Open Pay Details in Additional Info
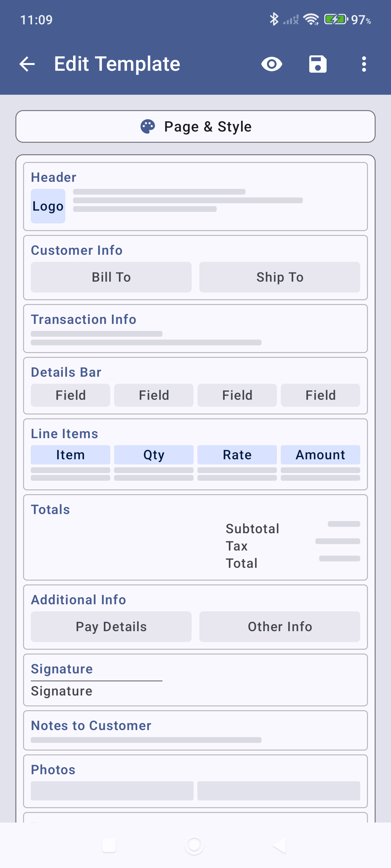 tap(111, 626)
